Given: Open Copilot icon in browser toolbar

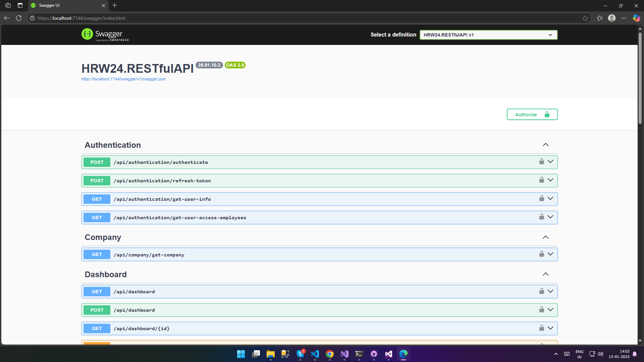Looking at the screenshot, I should (636, 18).
